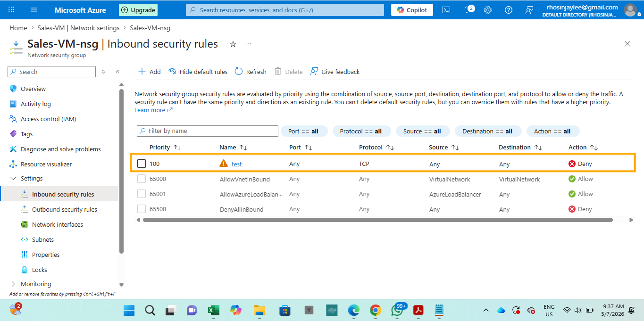The width and height of the screenshot is (644, 321).
Task: Open the Protocol == all filter
Action: coord(361,131)
